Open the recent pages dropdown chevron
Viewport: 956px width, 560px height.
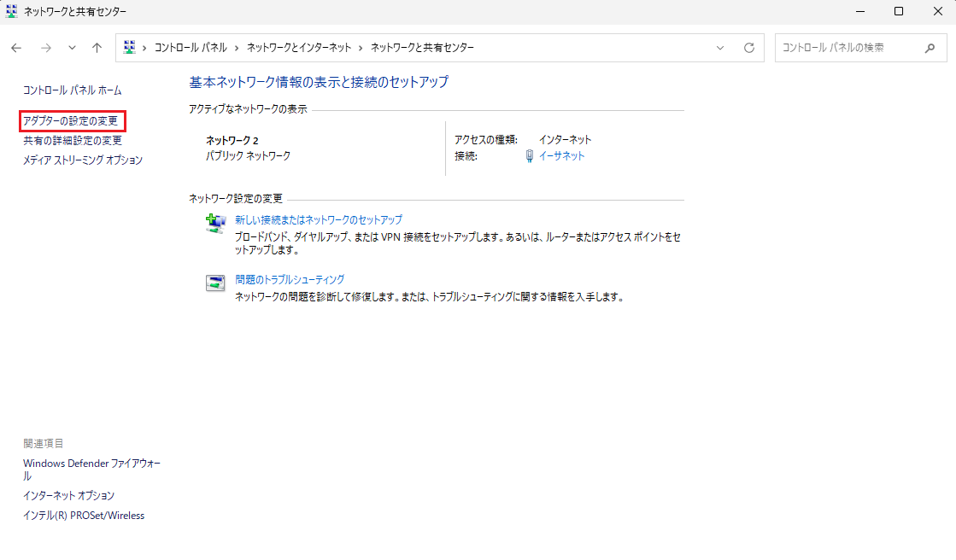(72, 48)
